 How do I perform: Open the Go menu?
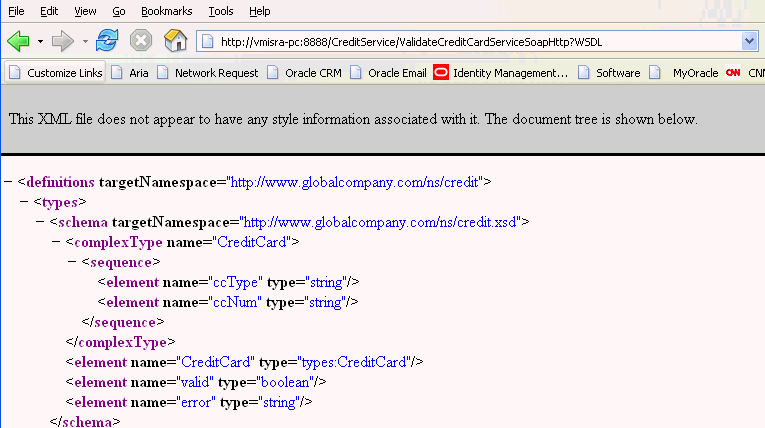coord(119,11)
